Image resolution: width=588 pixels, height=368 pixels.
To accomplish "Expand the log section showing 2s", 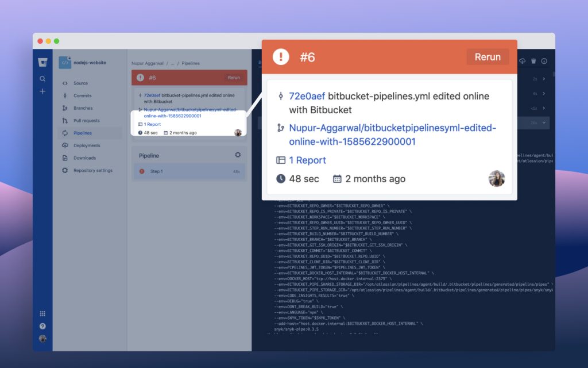I will pyautogui.click(x=544, y=79).
